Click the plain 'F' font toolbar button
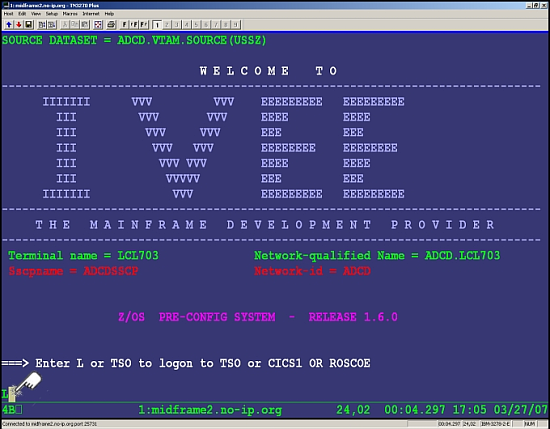Viewport: 550px width, 429px height. coord(125,25)
